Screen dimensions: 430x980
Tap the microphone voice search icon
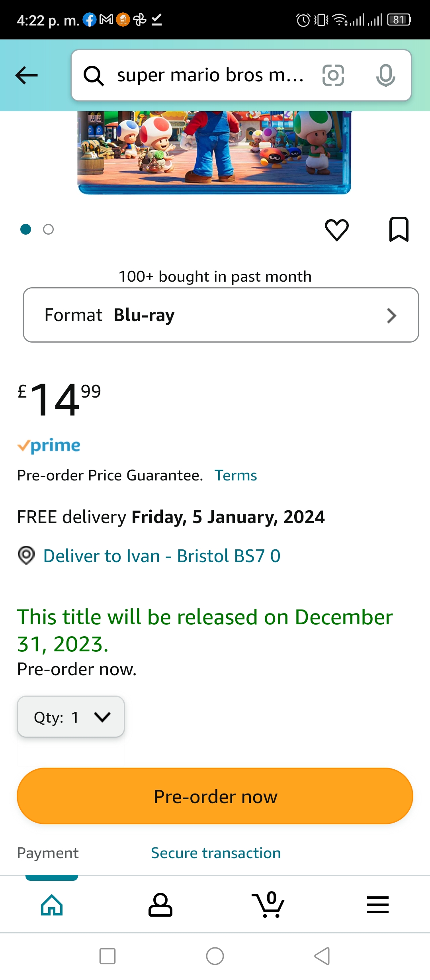click(x=385, y=75)
